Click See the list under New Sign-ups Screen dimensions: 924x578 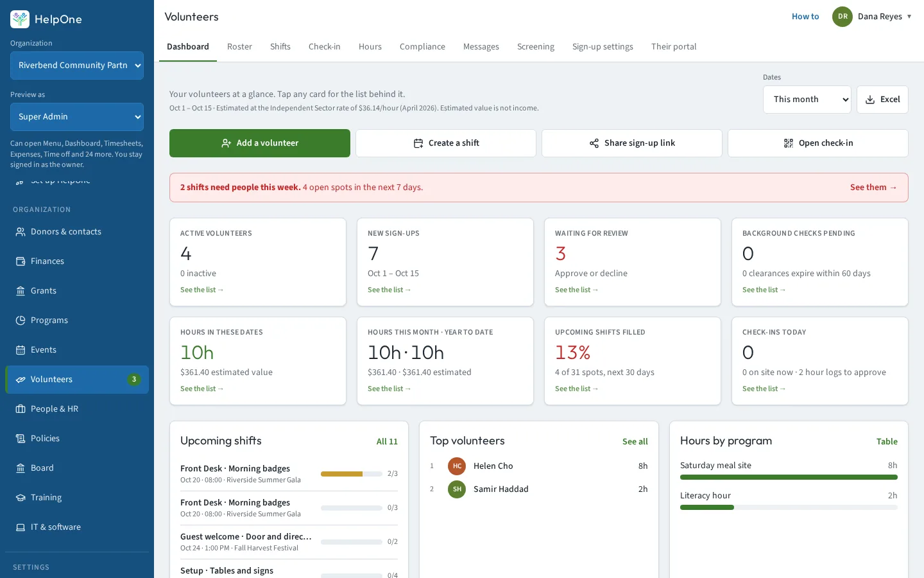coord(389,290)
